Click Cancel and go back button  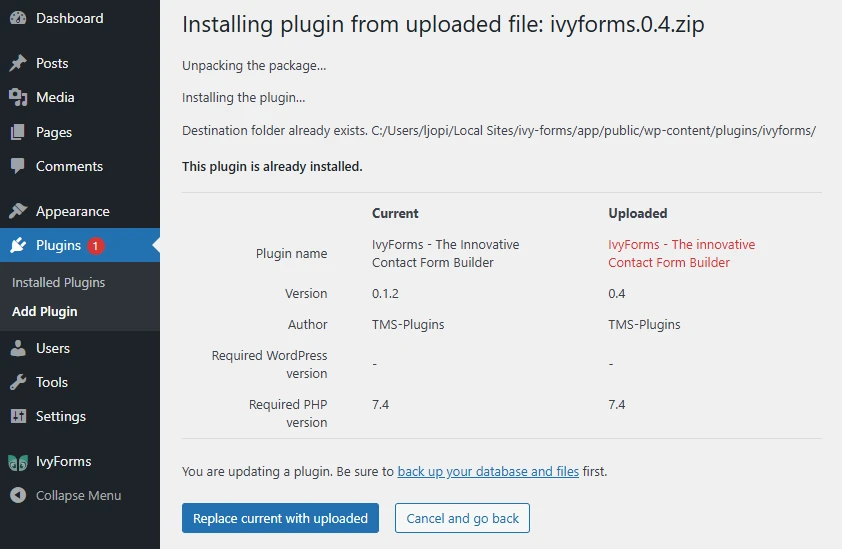pyautogui.click(x=462, y=518)
